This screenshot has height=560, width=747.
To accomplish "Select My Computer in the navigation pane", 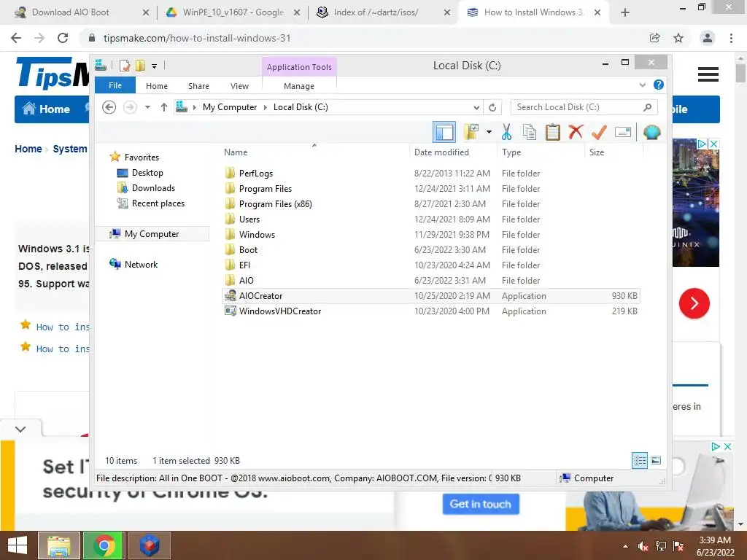I will coord(152,234).
